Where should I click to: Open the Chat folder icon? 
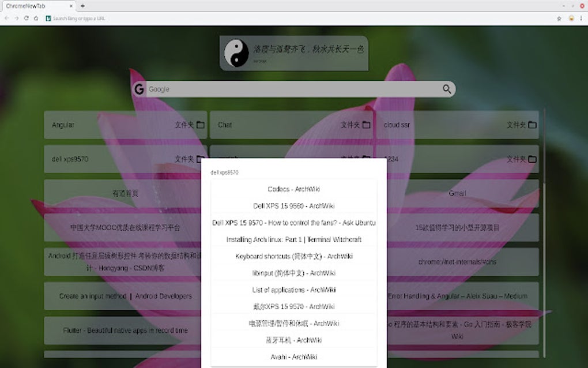click(x=367, y=125)
